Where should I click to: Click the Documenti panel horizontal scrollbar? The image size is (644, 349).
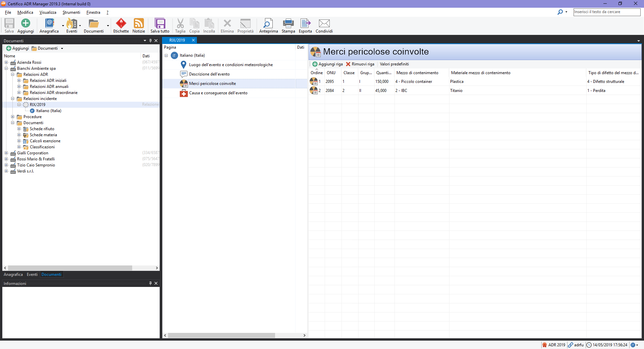click(x=70, y=268)
